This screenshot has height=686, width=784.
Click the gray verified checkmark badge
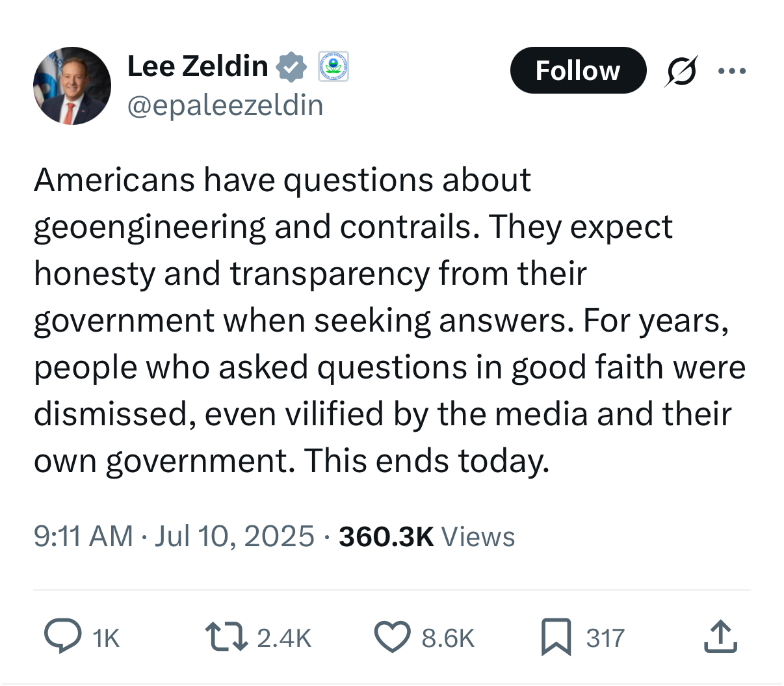pyautogui.click(x=291, y=67)
